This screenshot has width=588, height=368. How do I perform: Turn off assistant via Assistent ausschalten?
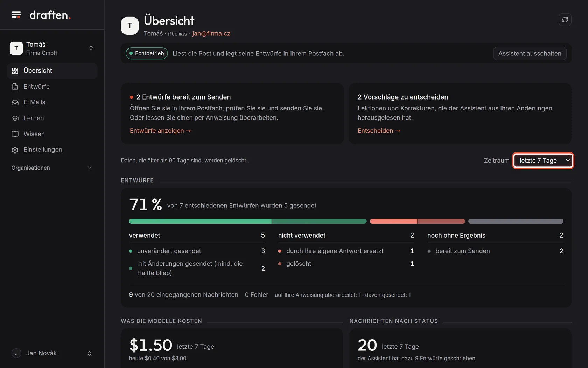click(x=530, y=53)
